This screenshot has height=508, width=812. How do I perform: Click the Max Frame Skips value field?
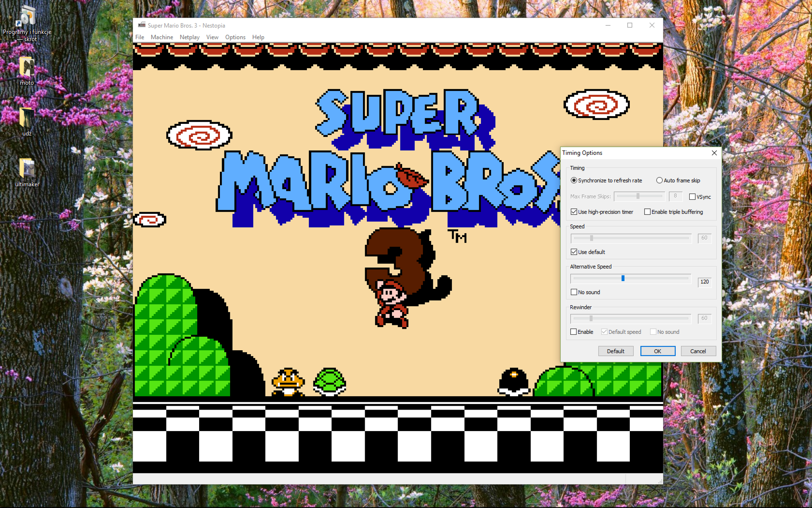point(675,196)
